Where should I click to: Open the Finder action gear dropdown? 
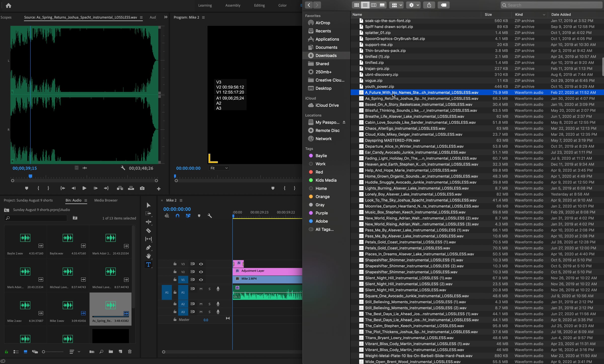(413, 5)
